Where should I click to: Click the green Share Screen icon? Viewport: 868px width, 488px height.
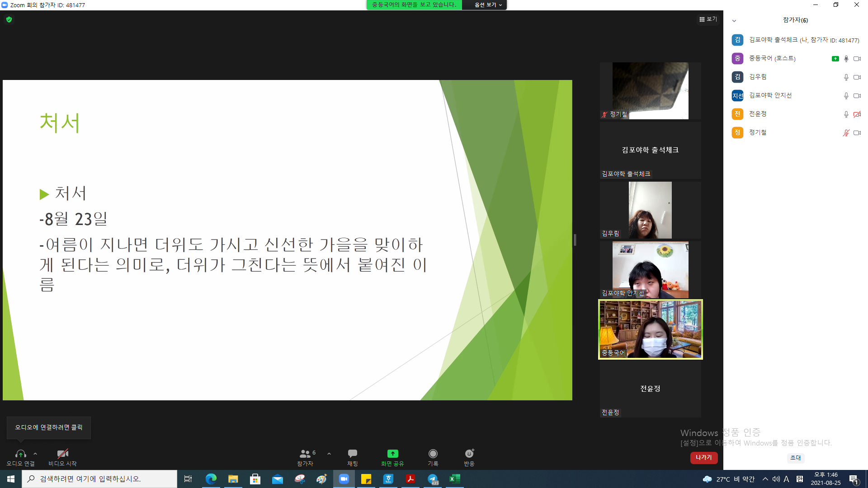pyautogui.click(x=392, y=453)
